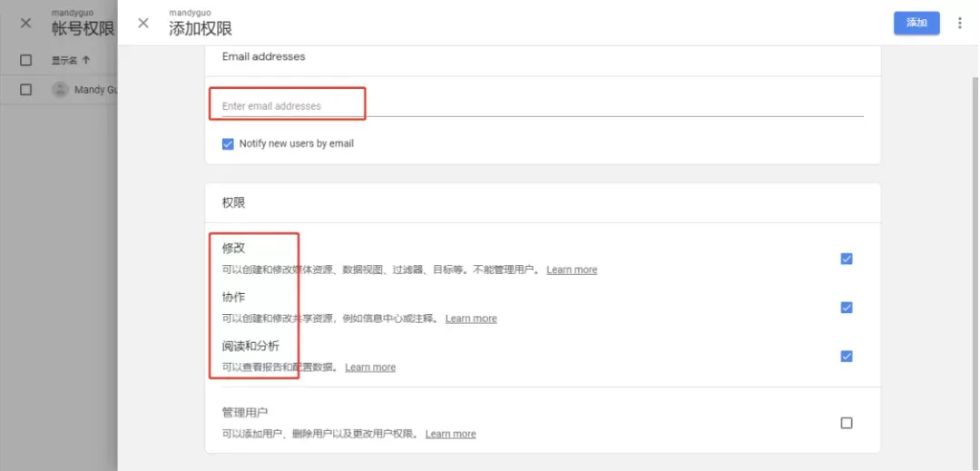Click the 帐号权限 title text
The image size is (980, 471).
coord(83,29)
